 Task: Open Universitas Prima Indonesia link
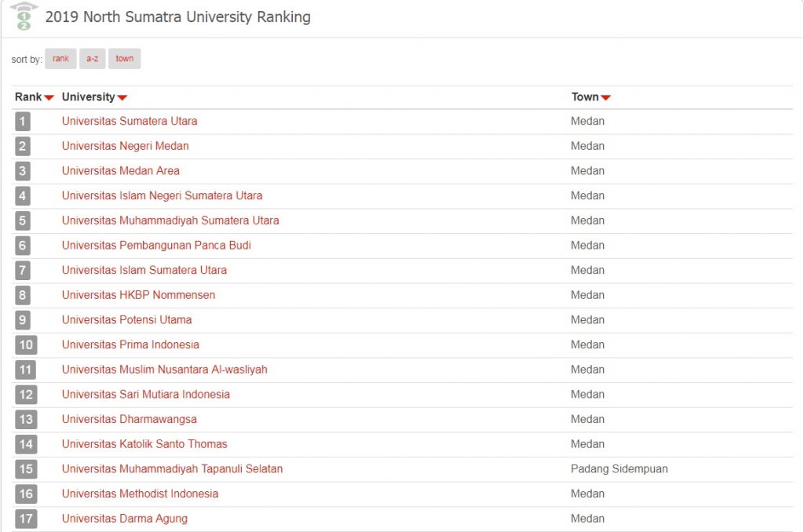[x=130, y=345]
